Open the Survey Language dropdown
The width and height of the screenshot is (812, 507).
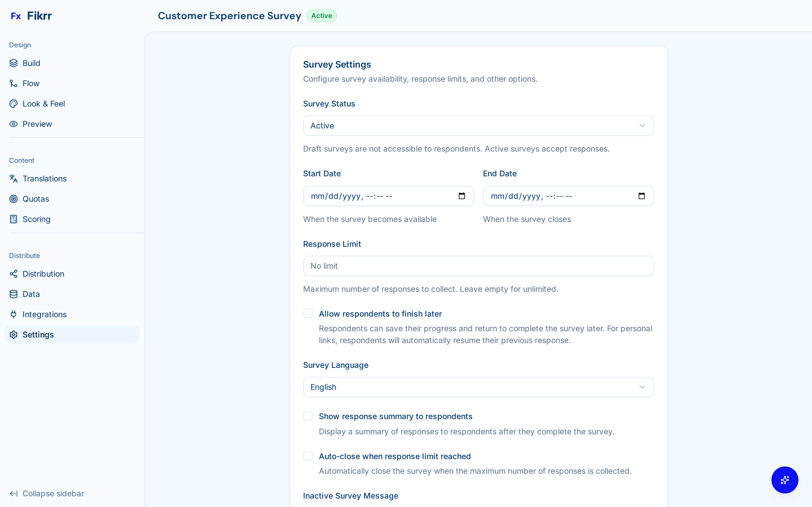(478, 387)
